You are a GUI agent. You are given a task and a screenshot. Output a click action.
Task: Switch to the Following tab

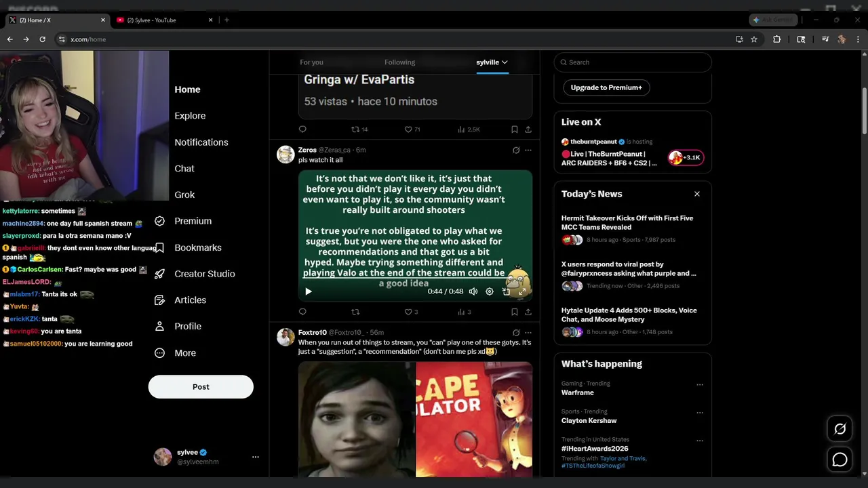tap(399, 62)
